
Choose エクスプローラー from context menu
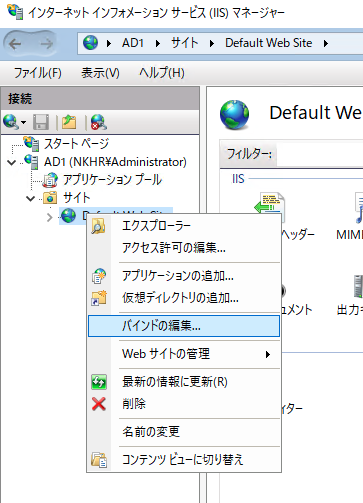click(x=184, y=226)
